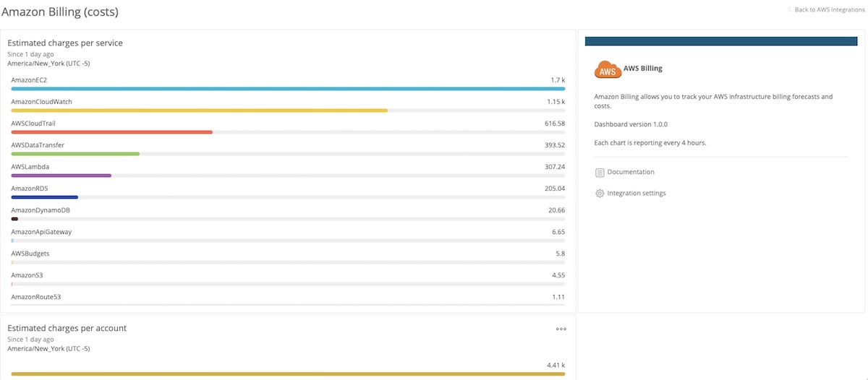Click the 5.8 AWSBudgets value
The height and width of the screenshot is (380, 868).
561,254
